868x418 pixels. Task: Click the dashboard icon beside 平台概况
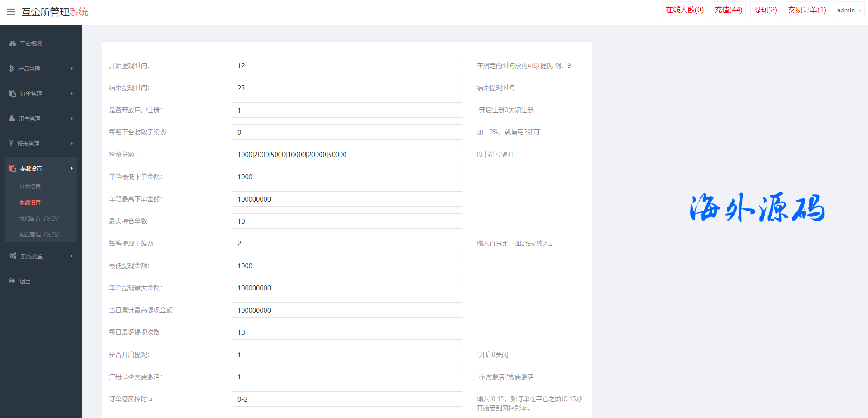12,44
